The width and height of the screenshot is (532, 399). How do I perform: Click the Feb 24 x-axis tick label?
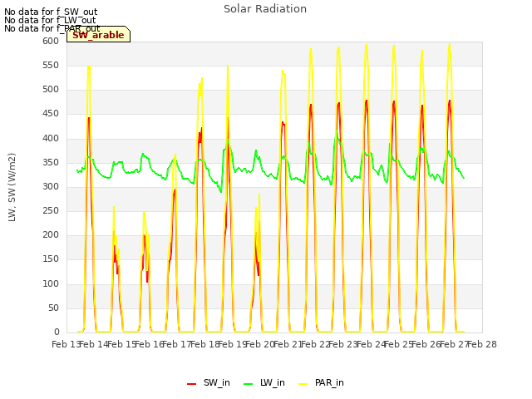click(372, 344)
